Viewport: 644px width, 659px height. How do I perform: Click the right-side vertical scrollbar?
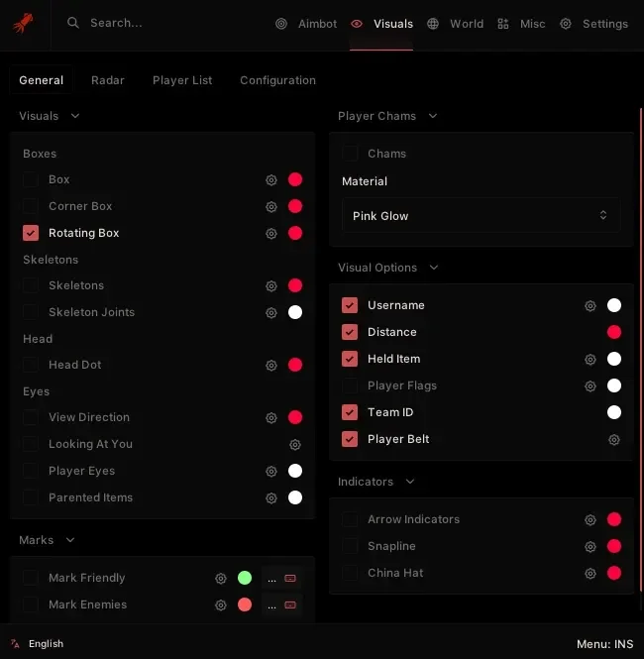tap(641, 349)
